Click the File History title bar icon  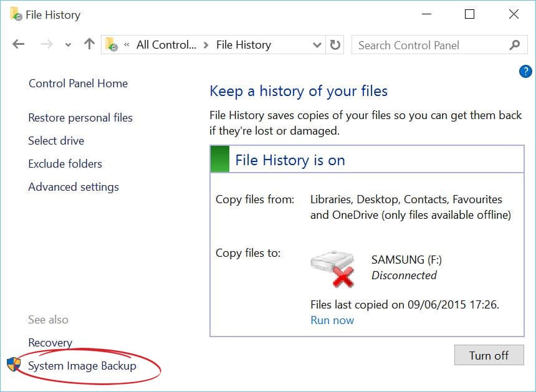tap(15, 14)
